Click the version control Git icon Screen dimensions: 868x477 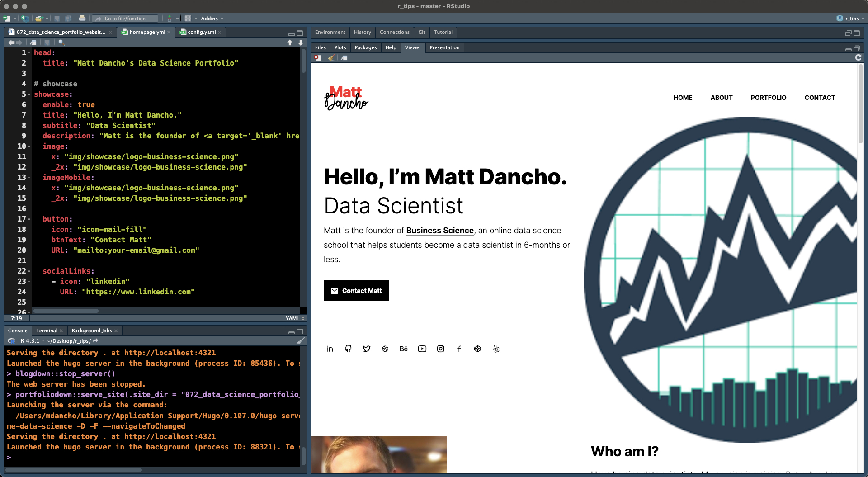coord(170,19)
